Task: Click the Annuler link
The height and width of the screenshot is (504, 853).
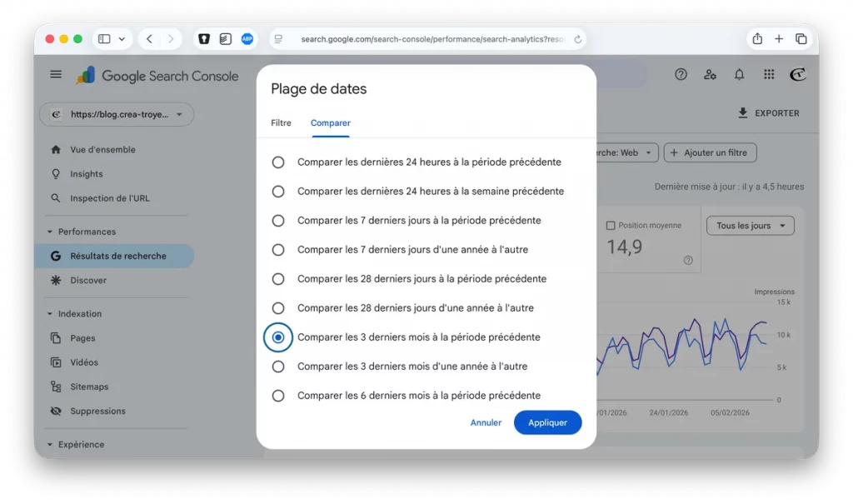Action: click(486, 422)
